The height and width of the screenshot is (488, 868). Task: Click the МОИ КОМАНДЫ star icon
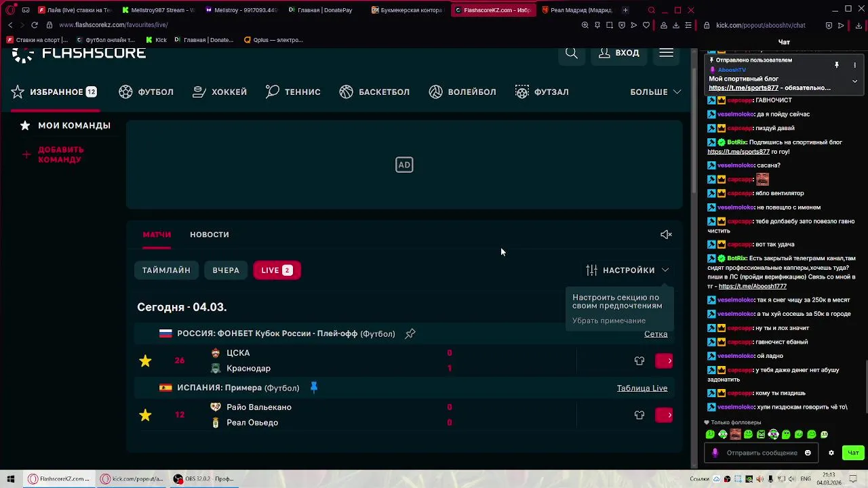(25, 125)
